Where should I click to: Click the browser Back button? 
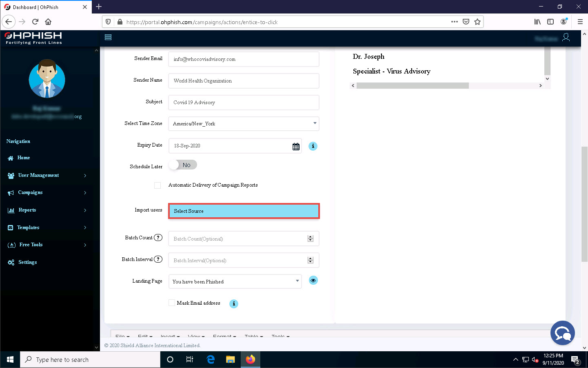point(9,22)
